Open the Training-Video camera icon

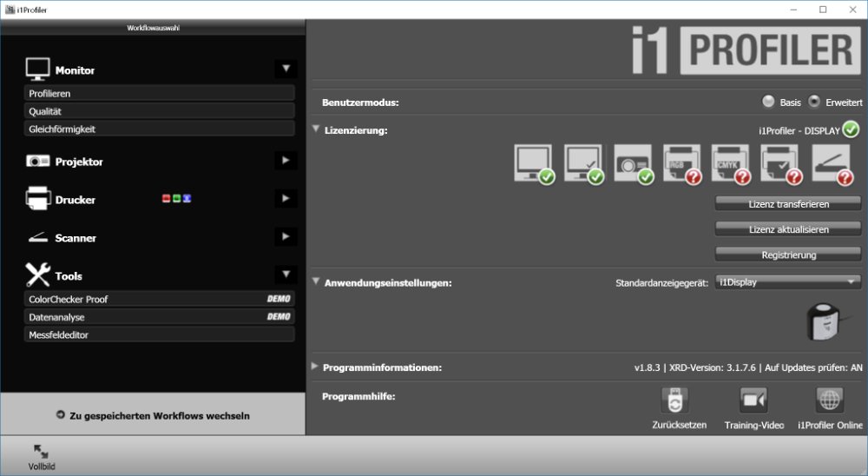point(753,400)
